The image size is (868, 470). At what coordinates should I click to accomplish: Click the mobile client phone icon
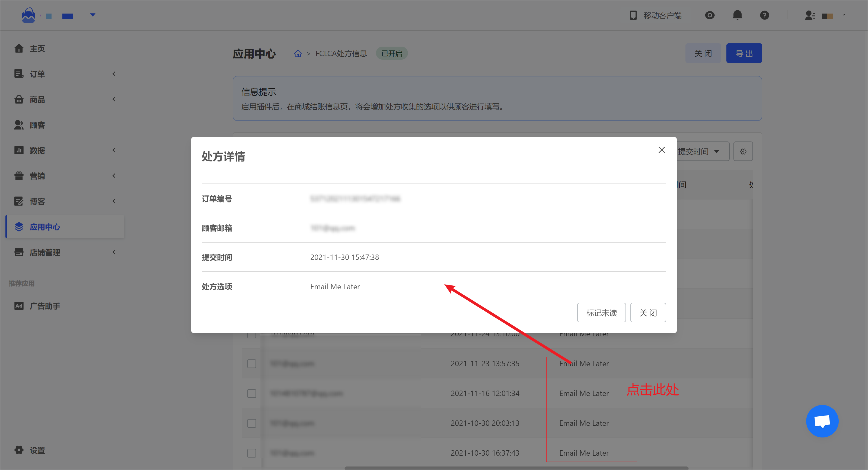(633, 15)
